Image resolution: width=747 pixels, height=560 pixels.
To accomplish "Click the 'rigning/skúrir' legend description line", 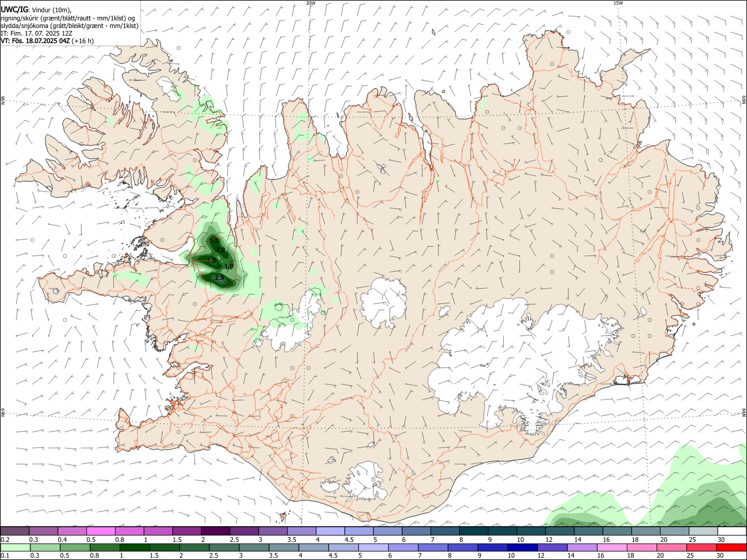I will pyautogui.click(x=68, y=17).
